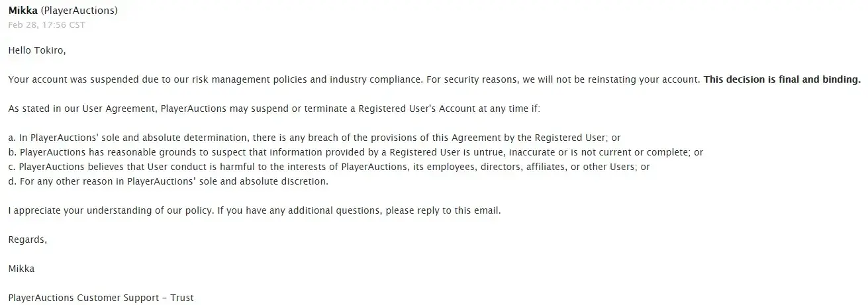Click the 'Regards,' closing line
Image resolution: width=868 pixels, height=305 pixels.
[28, 240]
